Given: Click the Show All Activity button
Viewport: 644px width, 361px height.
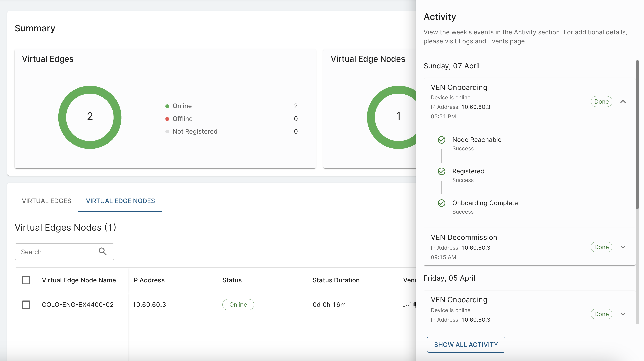Looking at the screenshot, I should pyautogui.click(x=466, y=345).
